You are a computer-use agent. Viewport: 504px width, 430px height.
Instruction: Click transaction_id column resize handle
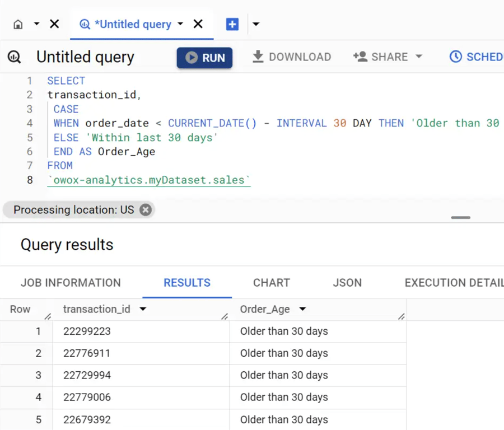225,316
